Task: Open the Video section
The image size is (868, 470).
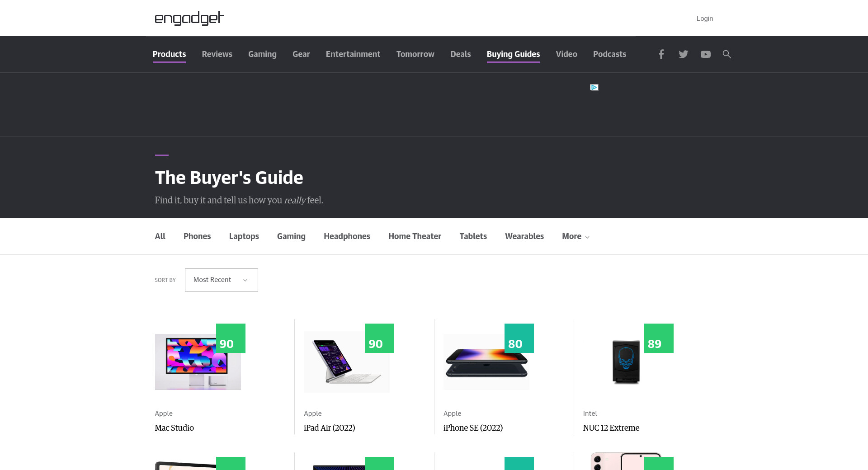Action: pyautogui.click(x=566, y=54)
